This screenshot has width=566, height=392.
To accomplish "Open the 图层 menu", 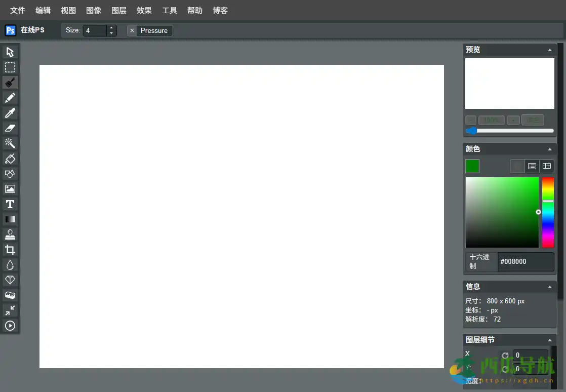I will click(119, 10).
